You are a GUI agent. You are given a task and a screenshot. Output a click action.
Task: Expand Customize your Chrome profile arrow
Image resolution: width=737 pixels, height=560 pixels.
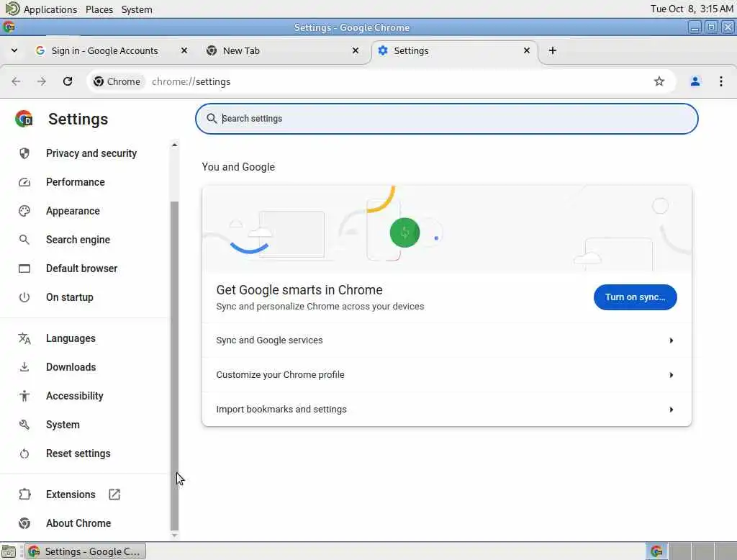point(672,375)
